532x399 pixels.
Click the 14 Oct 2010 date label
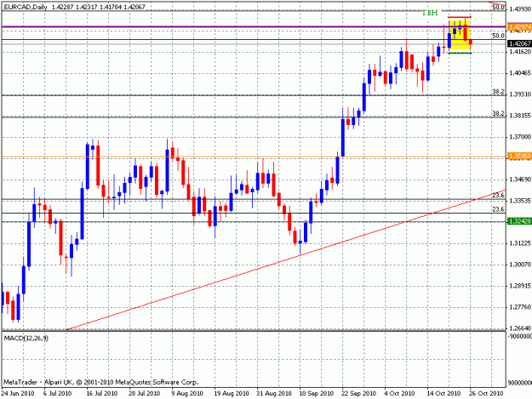pos(443,393)
